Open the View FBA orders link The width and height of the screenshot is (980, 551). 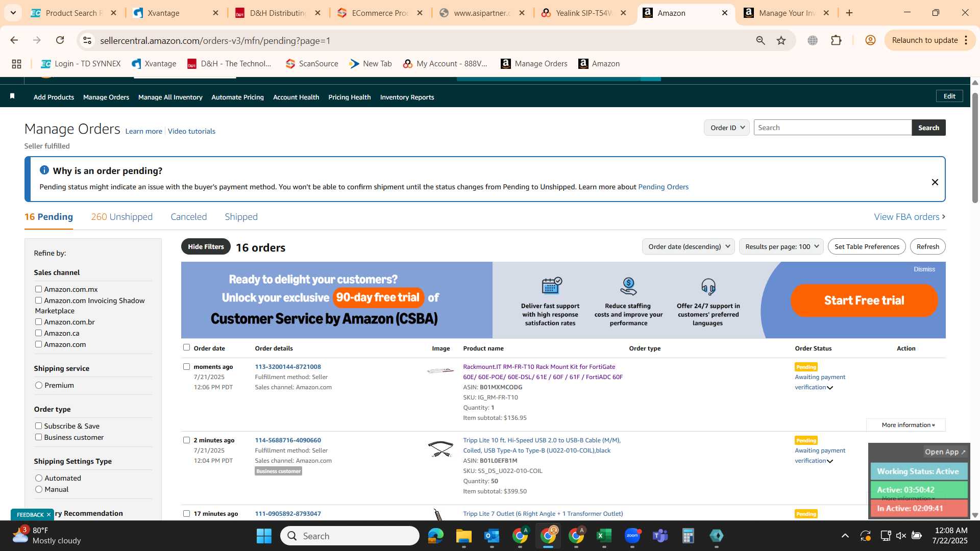tap(910, 217)
